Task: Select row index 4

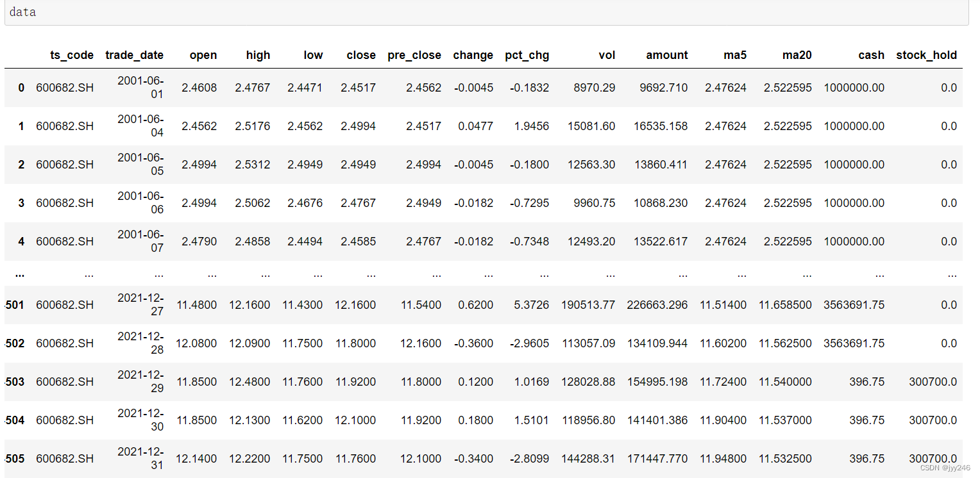Action: tap(21, 242)
